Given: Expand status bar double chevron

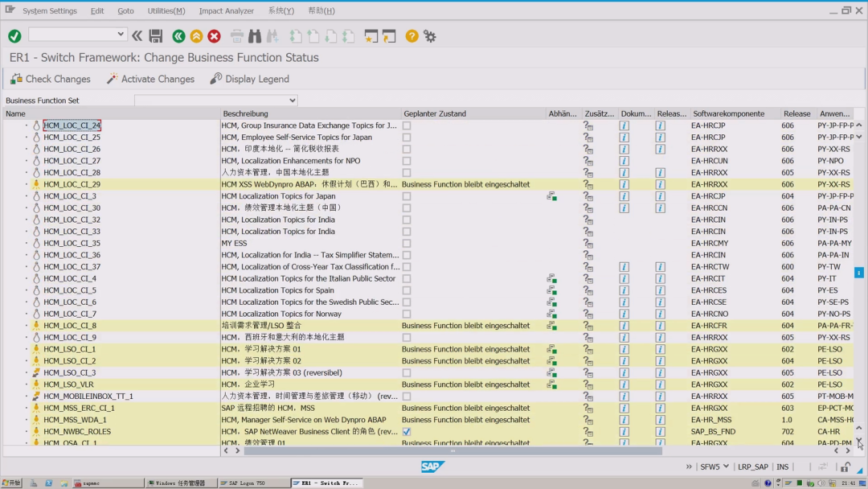Looking at the screenshot, I should 689,466.
